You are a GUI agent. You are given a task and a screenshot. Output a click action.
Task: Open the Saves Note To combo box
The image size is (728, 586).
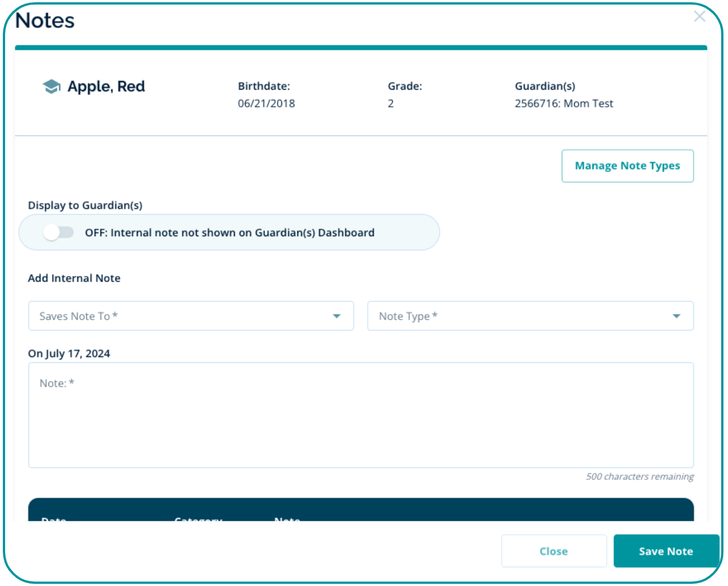click(x=182, y=316)
